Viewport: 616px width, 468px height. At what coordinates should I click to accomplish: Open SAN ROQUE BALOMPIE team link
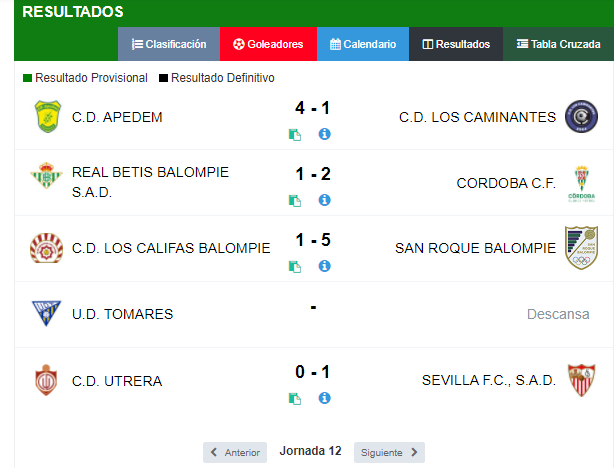point(475,248)
